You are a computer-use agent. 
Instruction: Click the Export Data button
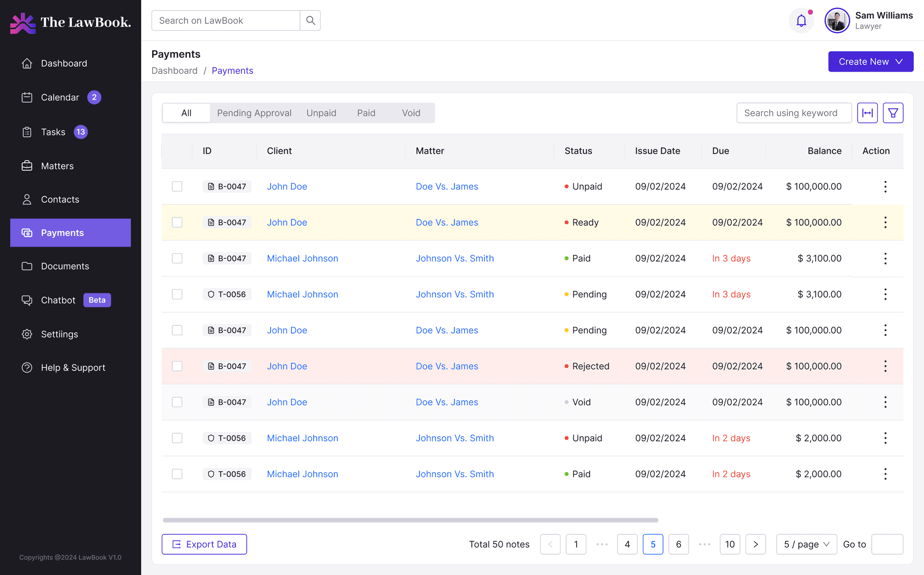point(204,544)
